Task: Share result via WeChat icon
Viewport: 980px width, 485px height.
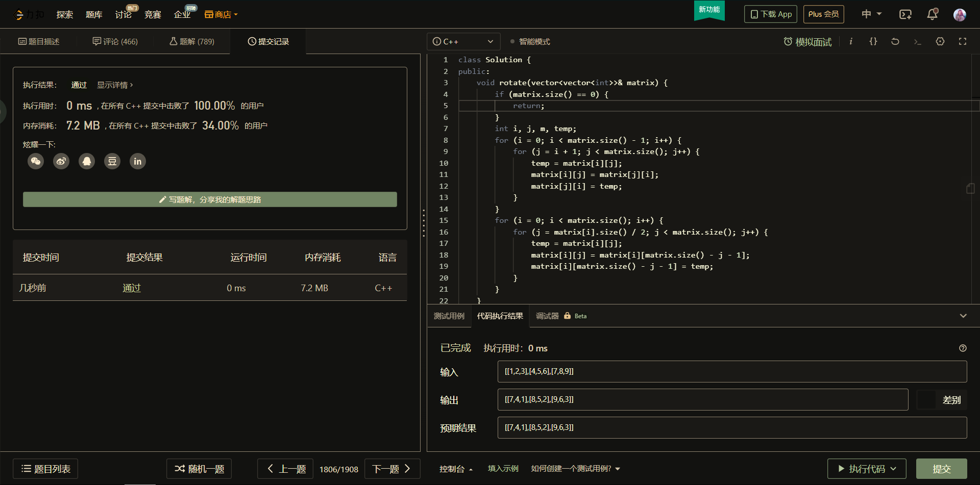Action: [36, 162]
